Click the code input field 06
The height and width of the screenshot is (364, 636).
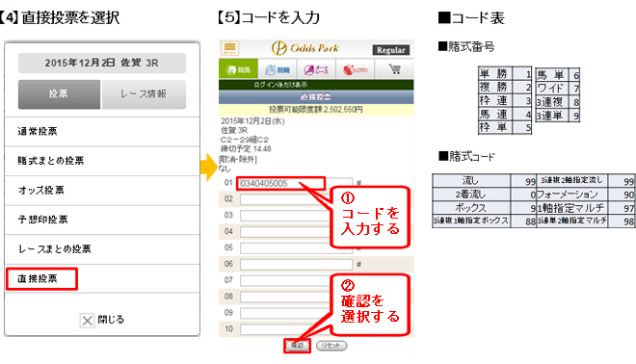[x=296, y=264]
